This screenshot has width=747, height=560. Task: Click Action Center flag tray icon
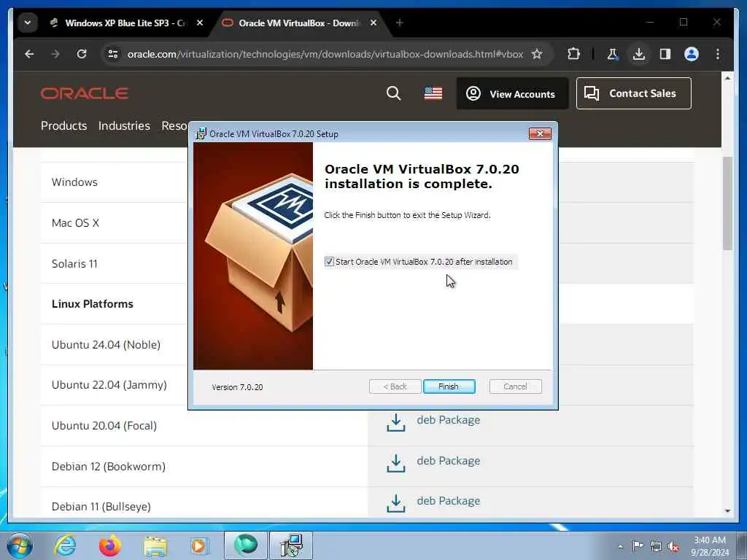(x=638, y=546)
